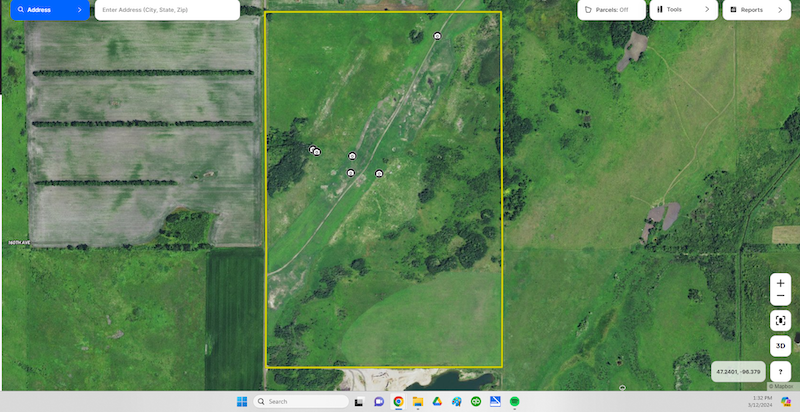800x412 pixels.
Task: Click the camera marker near the top of parcel
Action: (x=437, y=36)
